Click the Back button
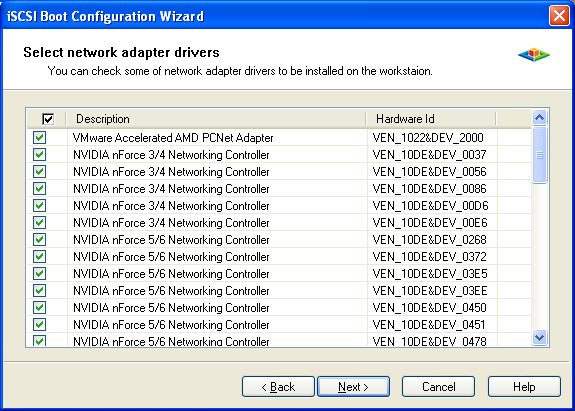 278,386
